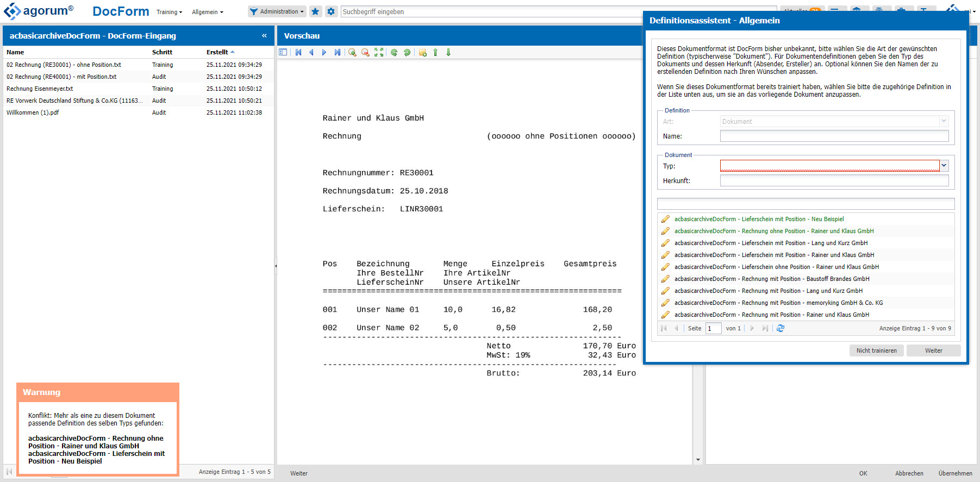This screenshot has width=980, height=482.
Task: Click the OK button at bottom right
Action: pyautogui.click(x=863, y=473)
